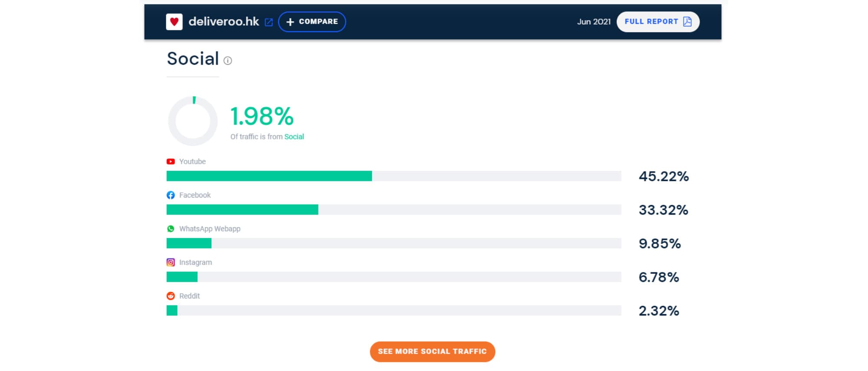Click the Reddit label

coord(189,296)
